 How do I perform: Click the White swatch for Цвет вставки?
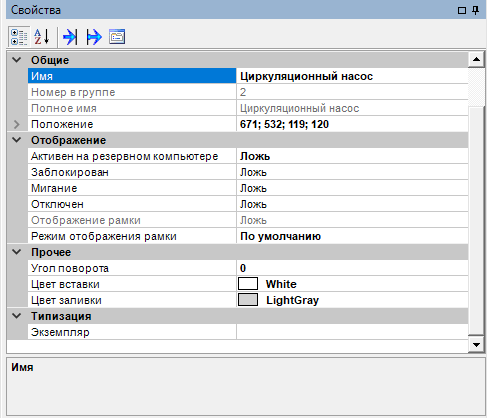[248, 284]
